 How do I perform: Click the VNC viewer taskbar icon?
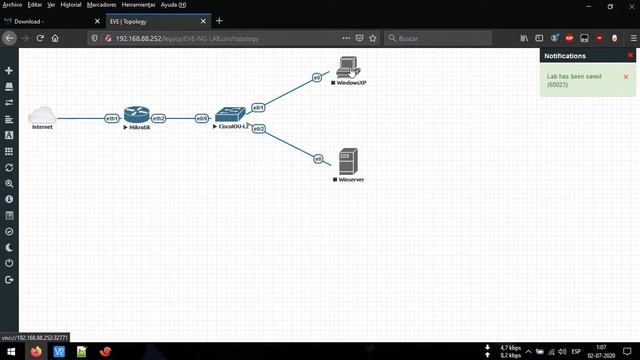59,351
